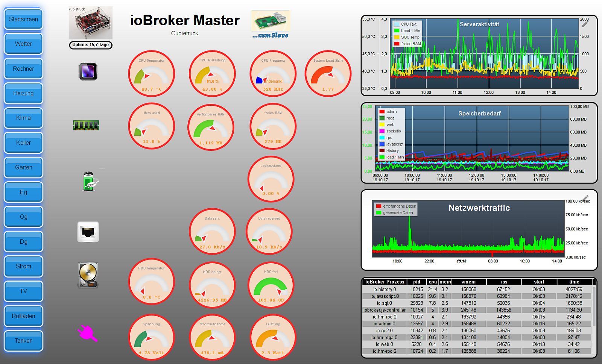Click the Ethernet network port icon
602x364 pixels.
[88, 232]
